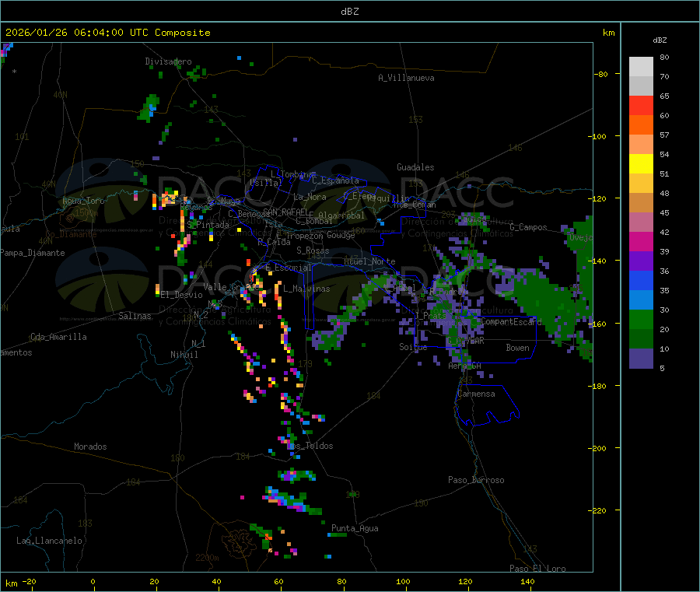Screen dimensions: 700x592
Task: Click the L_Malvinas location label
Action: tap(306, 289)
